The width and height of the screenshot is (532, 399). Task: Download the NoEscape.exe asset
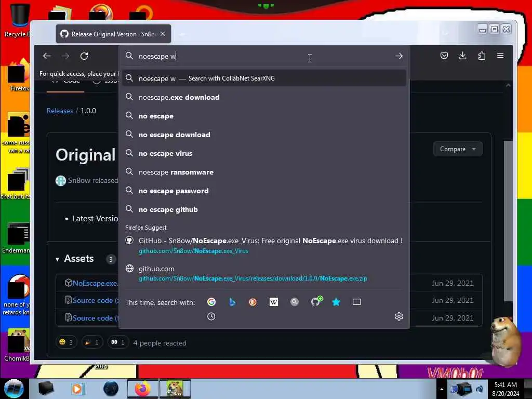[95, 283]
